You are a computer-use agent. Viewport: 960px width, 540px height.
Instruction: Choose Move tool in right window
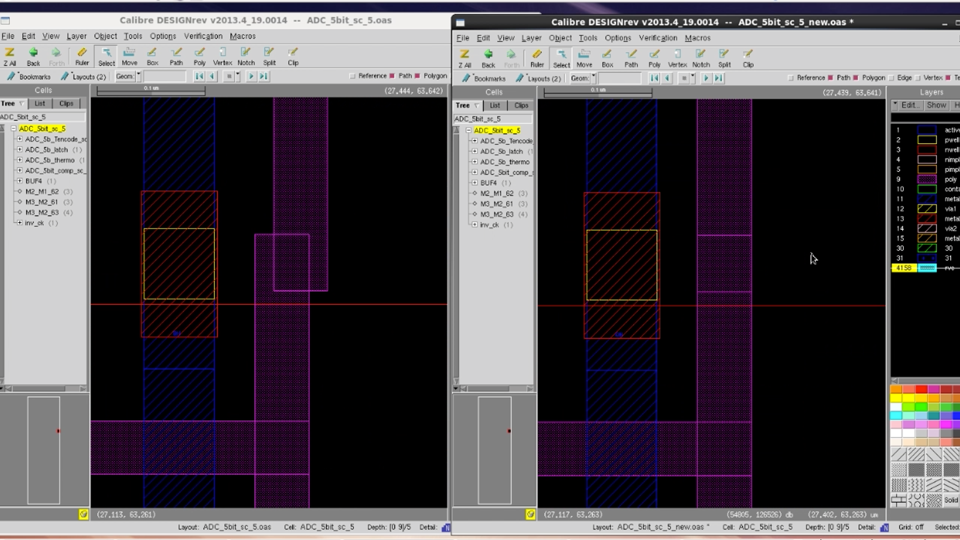[584, 58]
